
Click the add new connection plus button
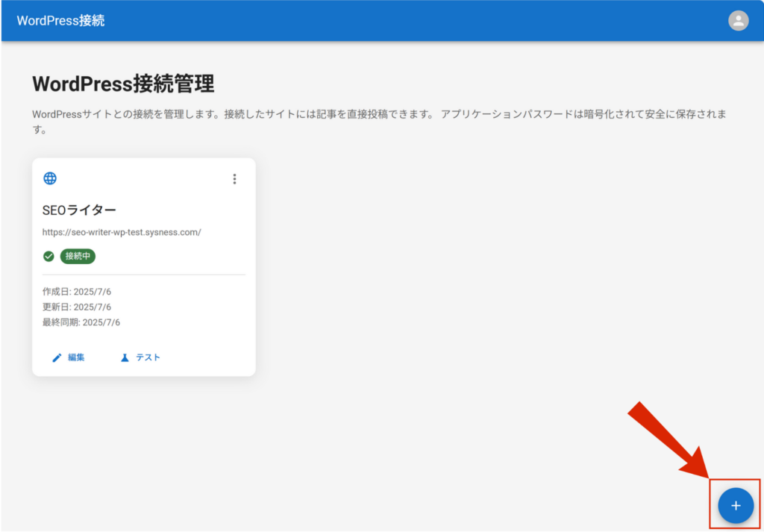(735, 505)
